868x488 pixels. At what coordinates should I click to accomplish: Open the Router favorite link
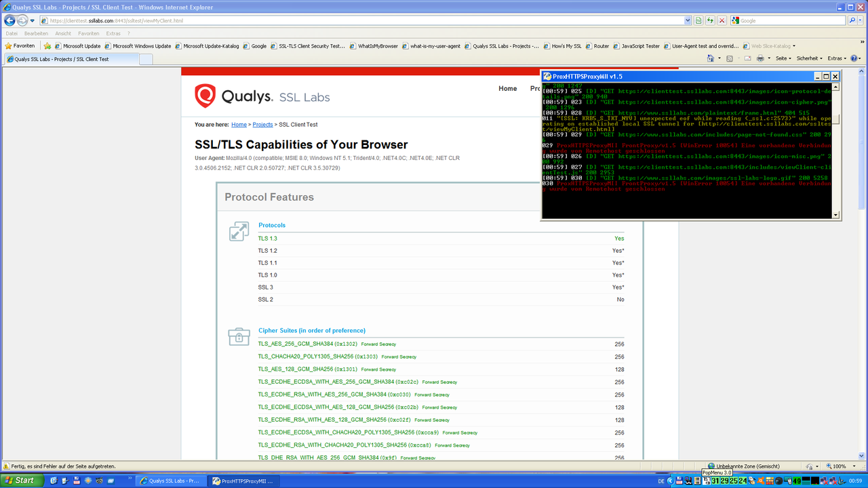coord(597,46)
